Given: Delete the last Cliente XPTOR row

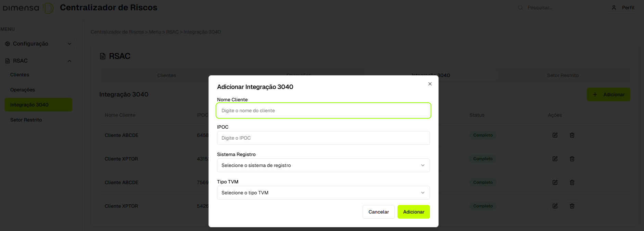Looking at the screenshot, I should tap(572, 206).
